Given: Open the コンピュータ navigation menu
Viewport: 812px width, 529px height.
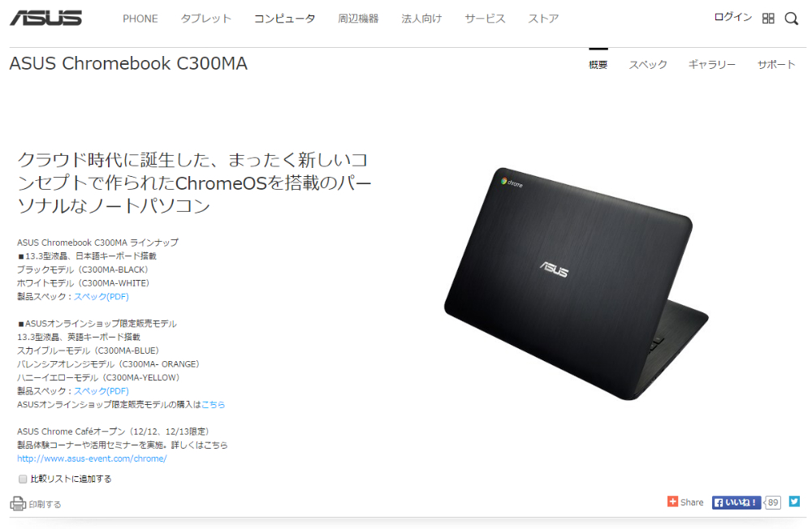Looking at the screenshot, I should coord(284,19).
